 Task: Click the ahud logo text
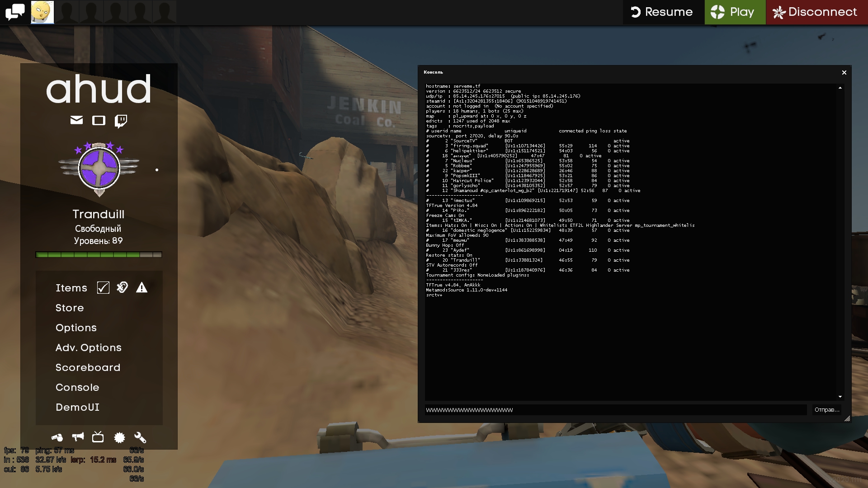(x=99, y=89)
